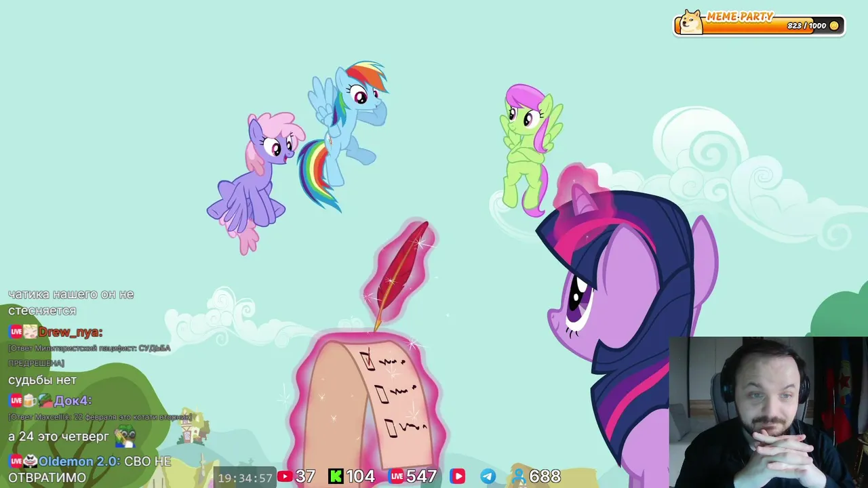The height and width of the screenshot is (488, 868).
Task: Click the red play icon before Telegram
Action: [458, 476]
